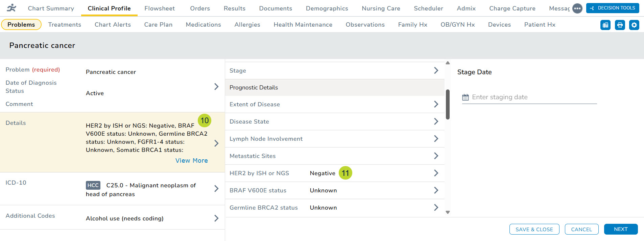The width and height of the screenshot is (644, 241).
Task: Click the fax icon button
Action: 605,25
